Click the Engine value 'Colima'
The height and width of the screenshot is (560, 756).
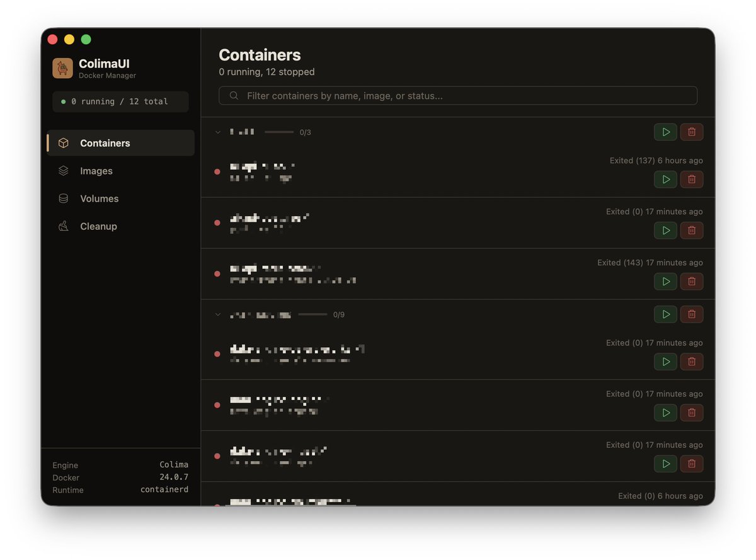pos(174,465)
